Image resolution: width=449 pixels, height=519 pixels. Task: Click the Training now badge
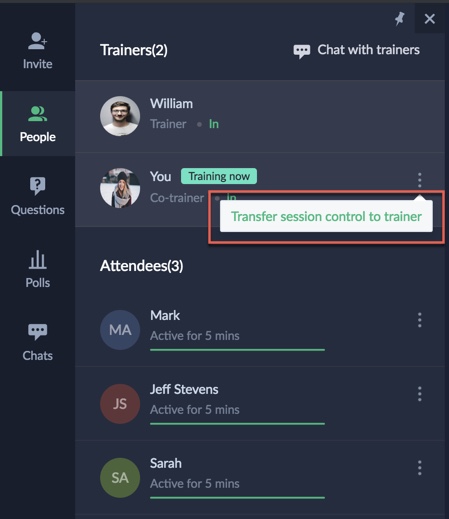coord(219,176)
